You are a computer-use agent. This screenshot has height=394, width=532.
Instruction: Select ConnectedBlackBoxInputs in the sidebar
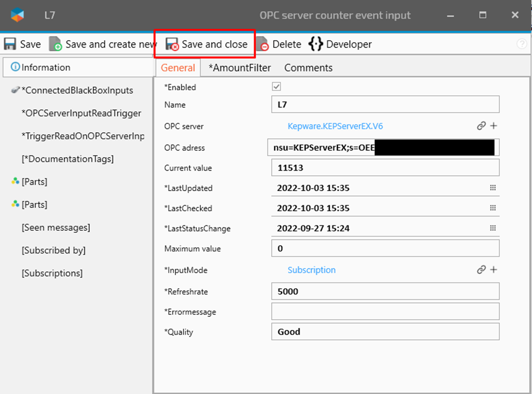(77, 90)
